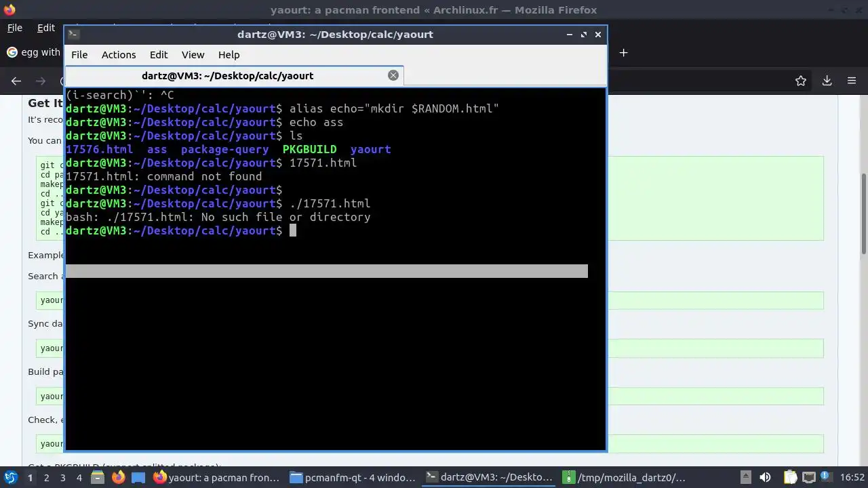This screenshot has height=488, width=868.
Task: Open the terminal File menu
Action: tap(79, 55)
